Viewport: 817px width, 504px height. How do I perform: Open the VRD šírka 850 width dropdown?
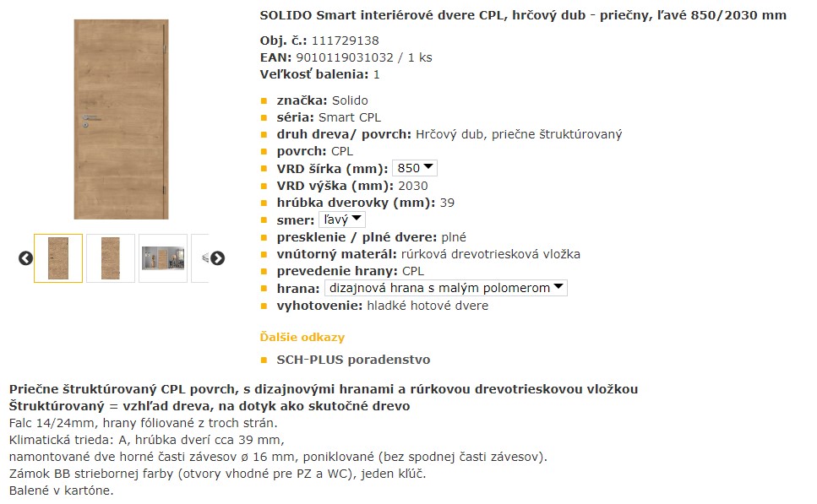pyautogui.click(x=415, y=168)
